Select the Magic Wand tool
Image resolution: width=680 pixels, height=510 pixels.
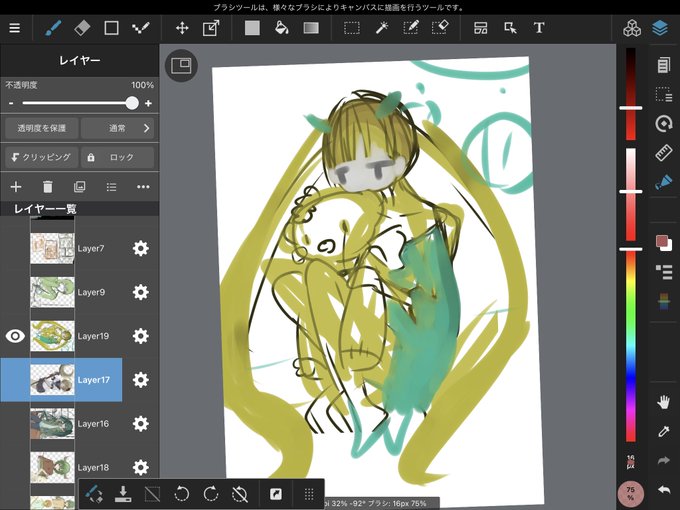coord(382,28)
